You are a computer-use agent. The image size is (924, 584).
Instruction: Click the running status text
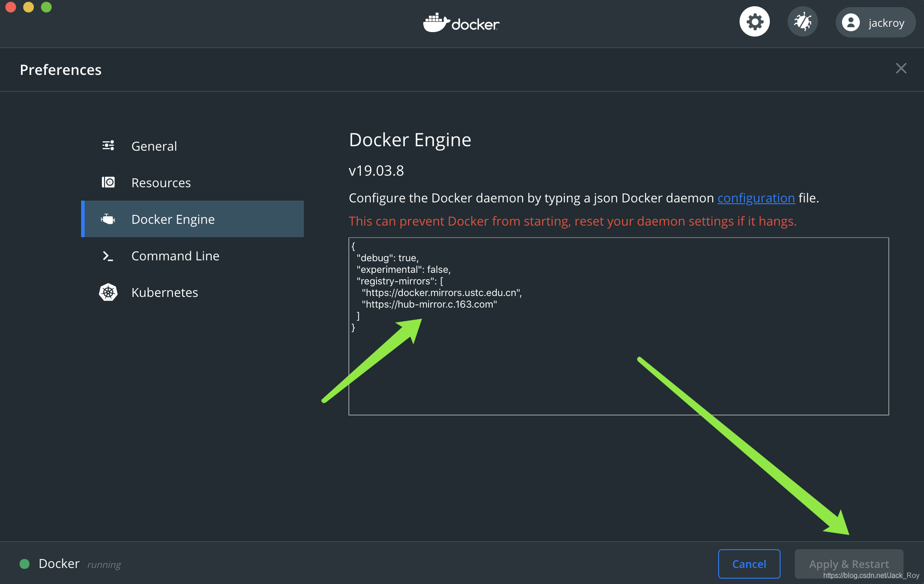pyautogui.click(x=104, y=565)
